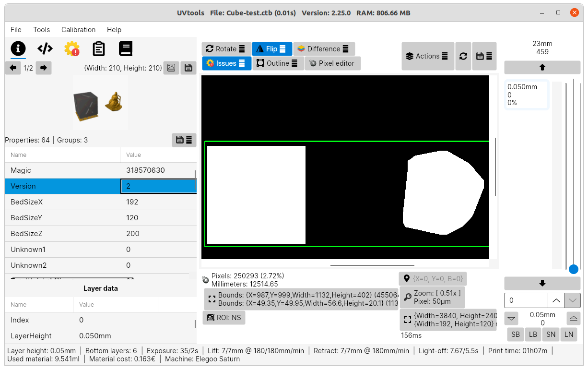Open the Help menu
The image size is (588, 370).
114,30
